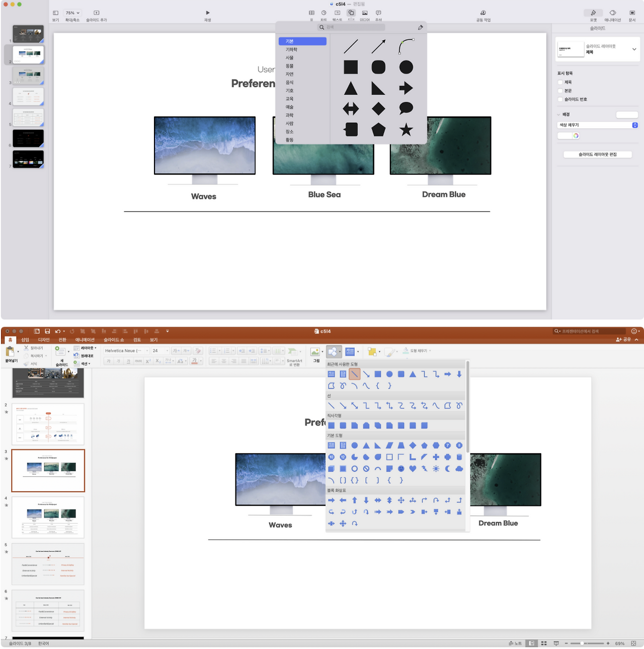
Task: Open the PowerPoint 애니메이션 ribbon tab
Action: (x=85, y=340)
